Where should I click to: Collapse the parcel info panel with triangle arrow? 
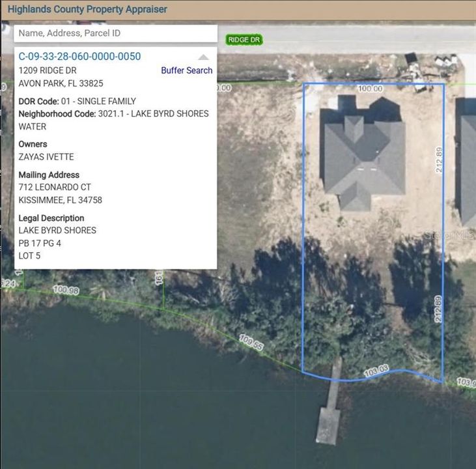point(204,57)
